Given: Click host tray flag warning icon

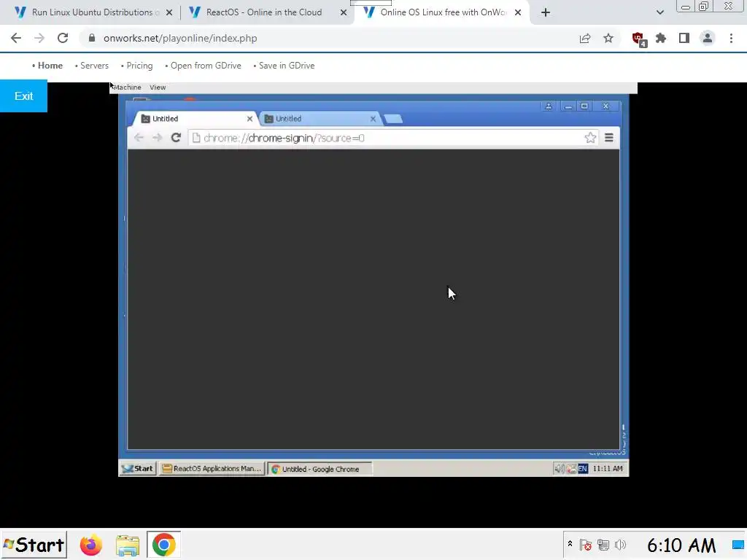Looking at the screenshot, I should (x=586, y=545).
